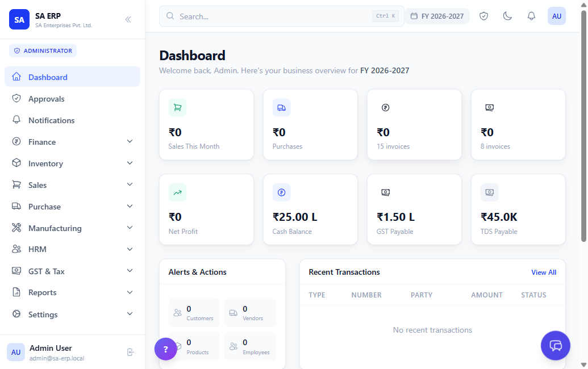Select the security shield icon in top bar
588x369 pixels.
[x=483, y=16]
